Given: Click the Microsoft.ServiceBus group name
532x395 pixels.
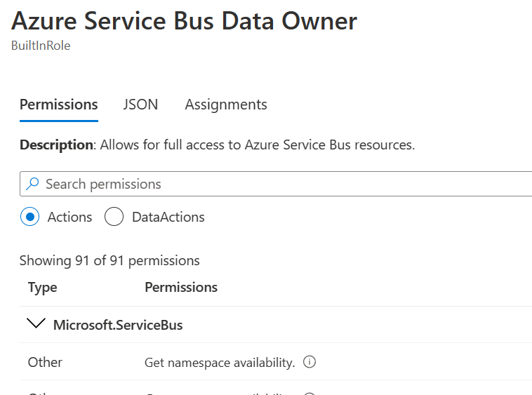Looking at the screenshot, I should click(x=118, y=325).
